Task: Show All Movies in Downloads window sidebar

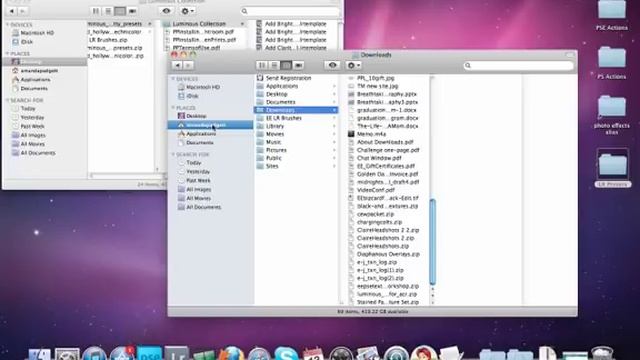Action: (x=198, y=198)
